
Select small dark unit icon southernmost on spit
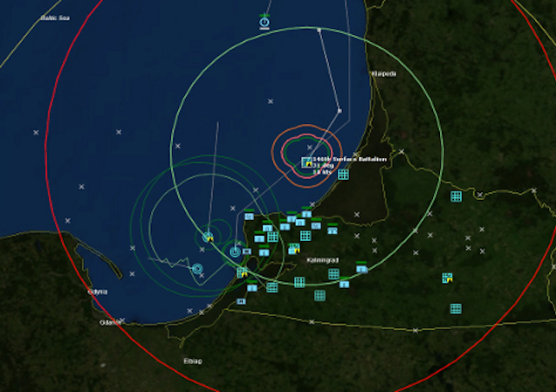(241, 301)
